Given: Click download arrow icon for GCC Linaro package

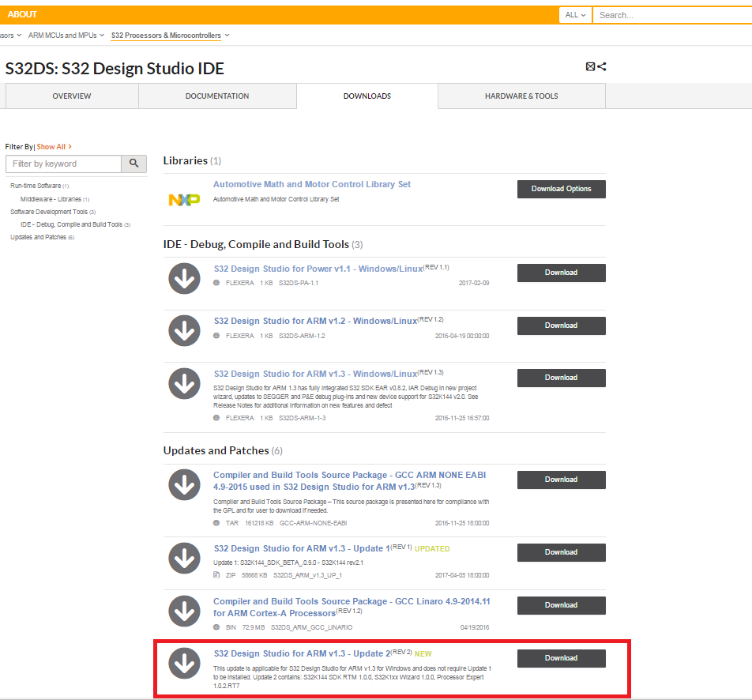Looking at the screenshot, I should 184,611.
